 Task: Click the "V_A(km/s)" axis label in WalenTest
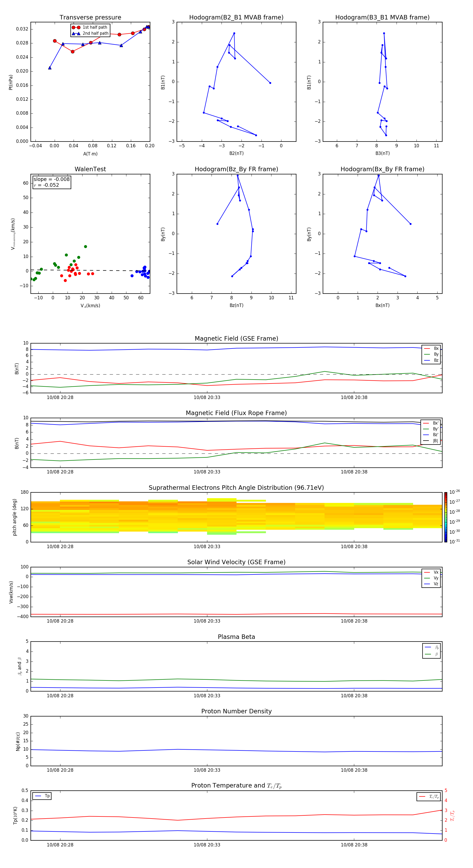(x=90, y=306)
